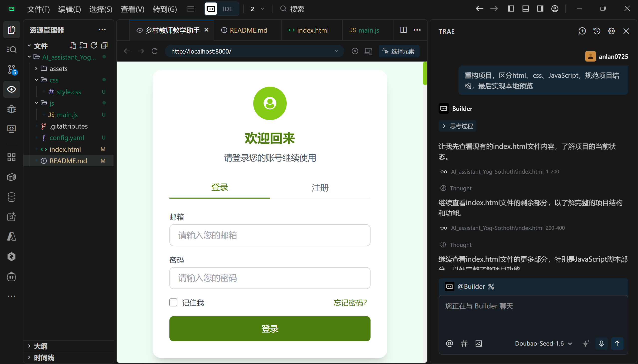Open the Source Control sidebar icon
Screen dimensions: 638x364
[11, 70]
